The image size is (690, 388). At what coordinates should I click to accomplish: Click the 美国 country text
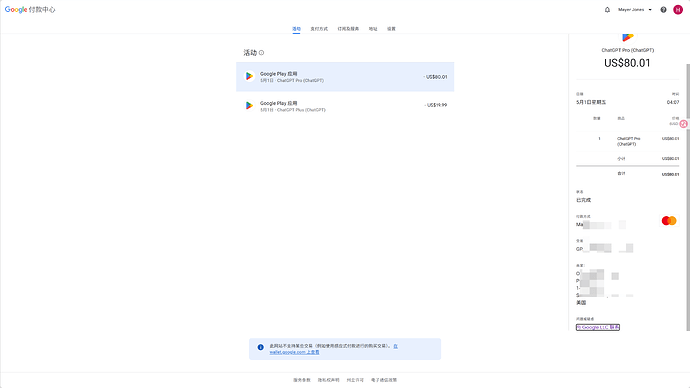click(581, 303)
